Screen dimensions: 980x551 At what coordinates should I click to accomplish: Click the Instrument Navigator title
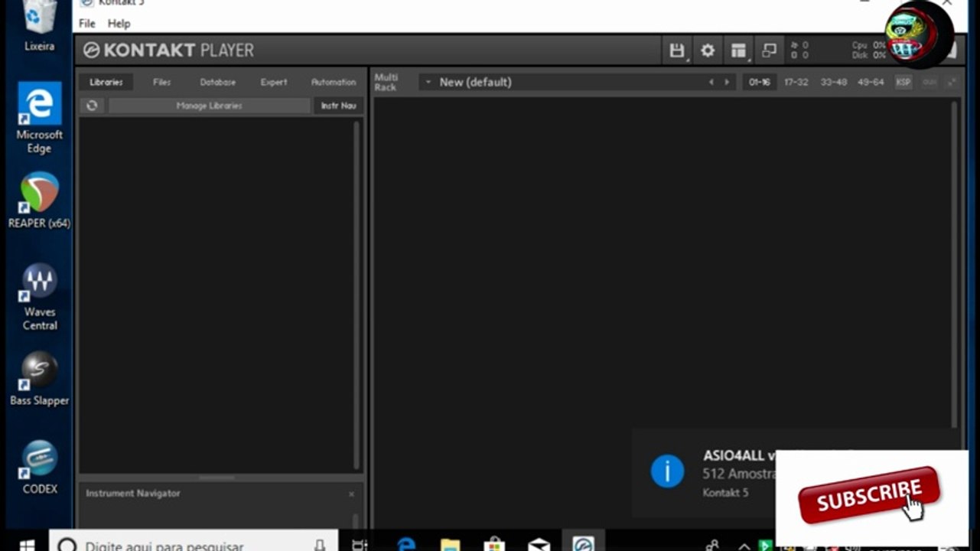point(133,494)
